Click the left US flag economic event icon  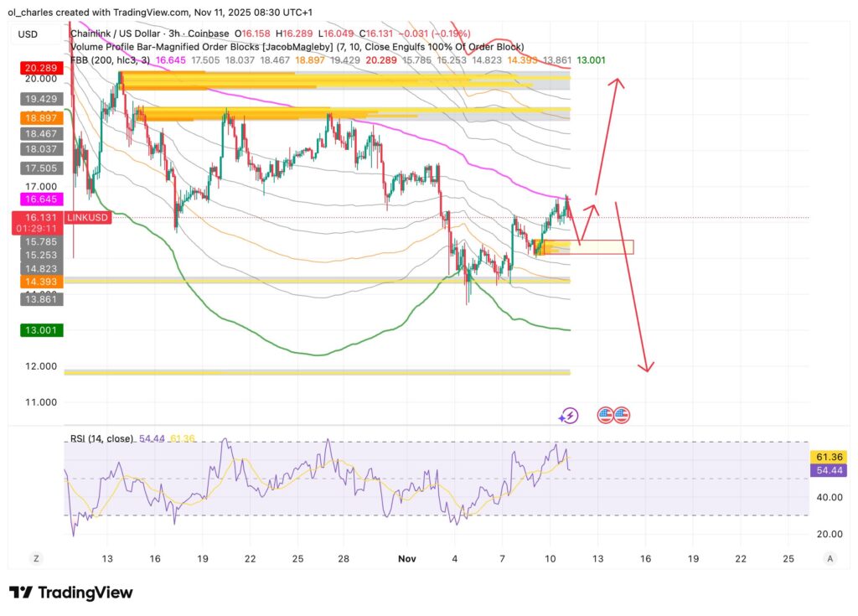pos(604,414)
